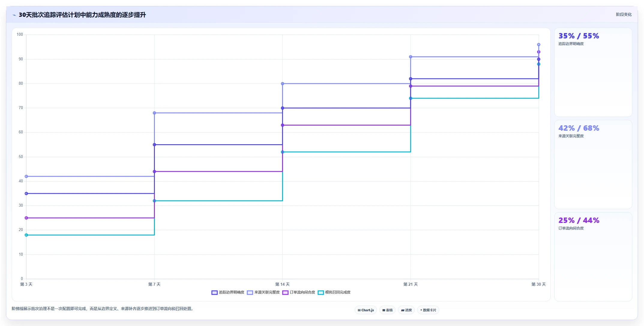Click the 模拟召回完成度 point at day 14 (52)
The width and height of the screenshot is (644, 326).
(282, 152)
